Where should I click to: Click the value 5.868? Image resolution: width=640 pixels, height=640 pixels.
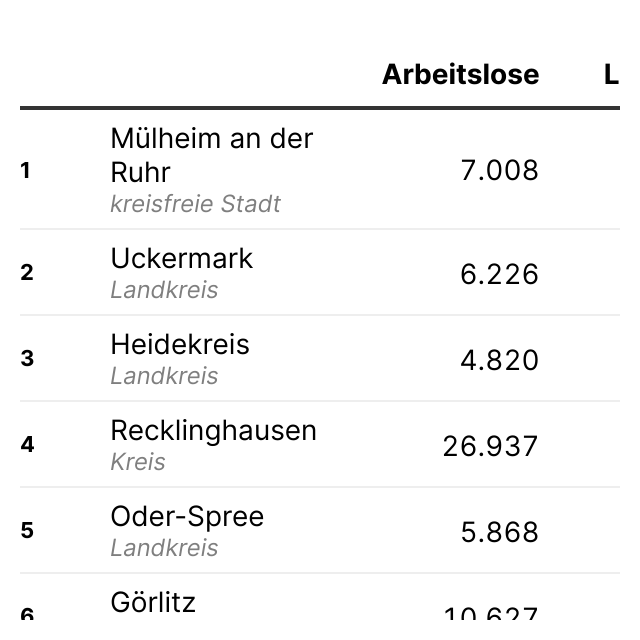499,532
